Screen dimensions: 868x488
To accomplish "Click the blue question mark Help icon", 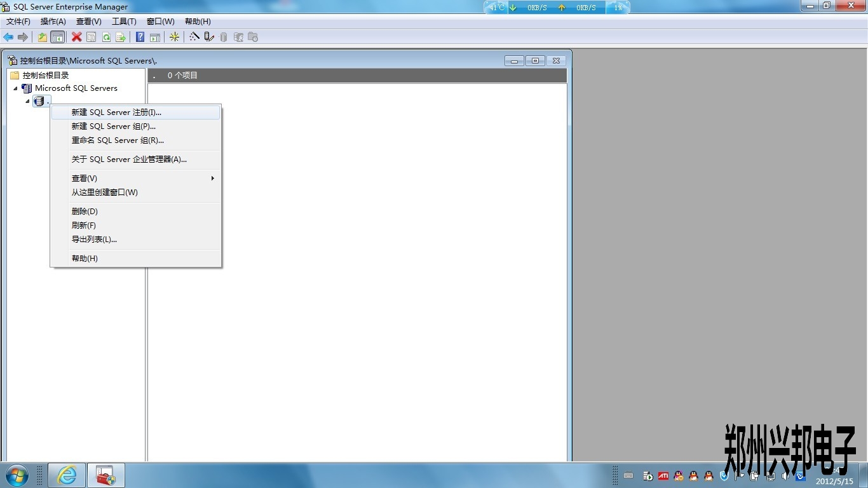I will click(x=140, y=37).
